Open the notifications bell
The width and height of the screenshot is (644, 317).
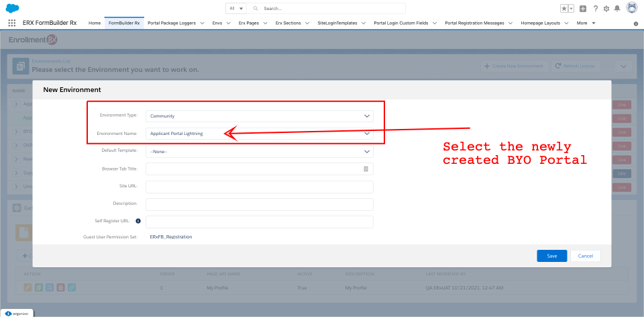point(618,9)
